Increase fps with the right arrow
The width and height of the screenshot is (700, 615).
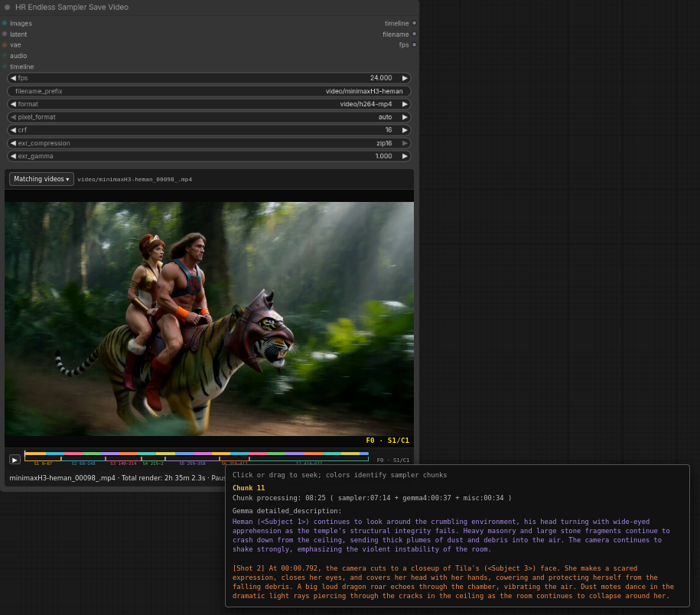coord(405,78)
